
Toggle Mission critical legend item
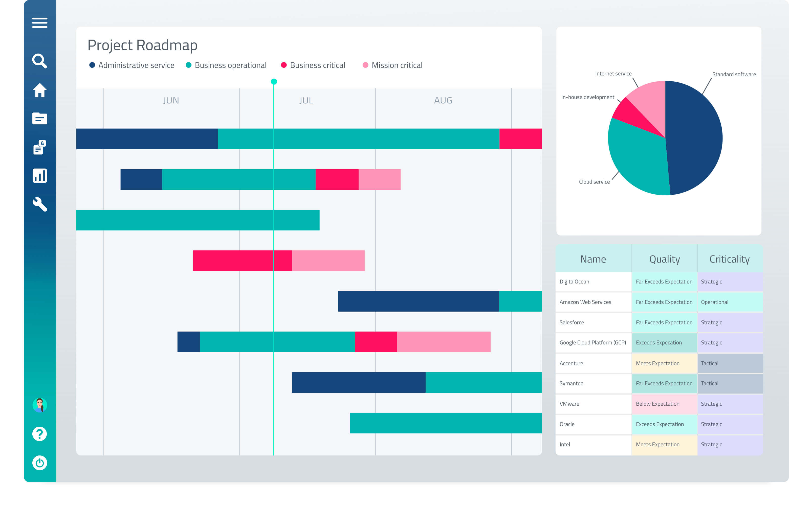coord(393,65)
